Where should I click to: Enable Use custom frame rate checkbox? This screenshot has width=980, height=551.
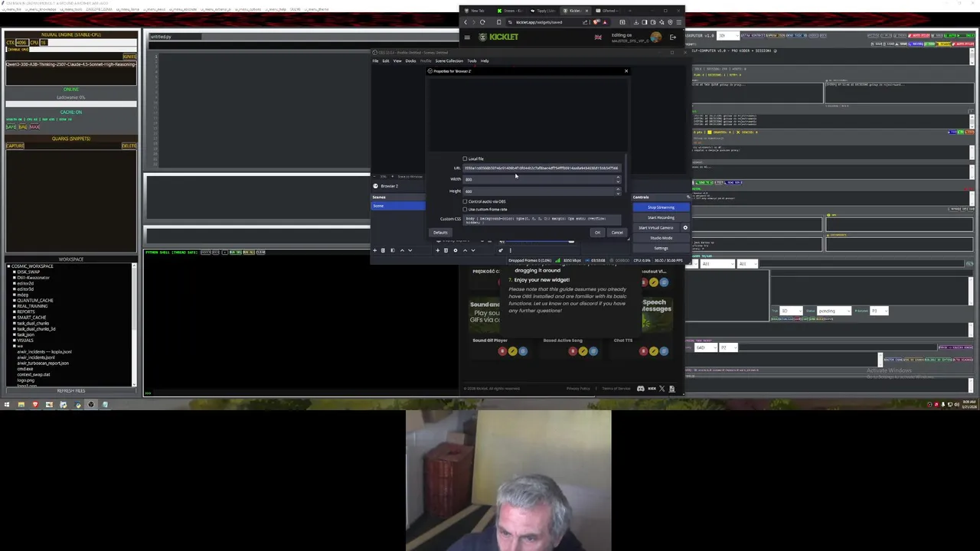[465, 210]
